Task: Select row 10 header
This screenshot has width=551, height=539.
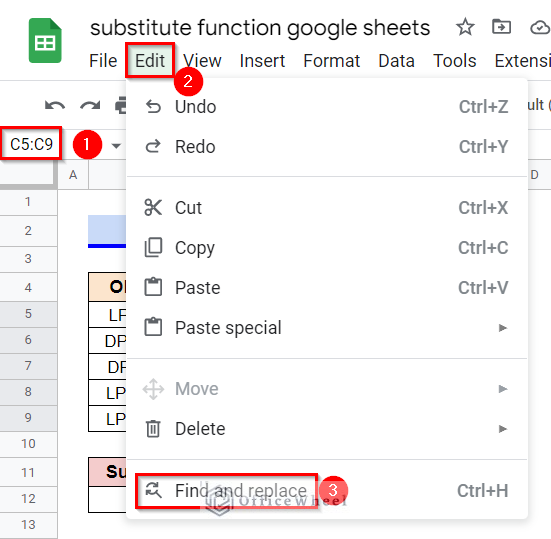Action: point(28,444)
